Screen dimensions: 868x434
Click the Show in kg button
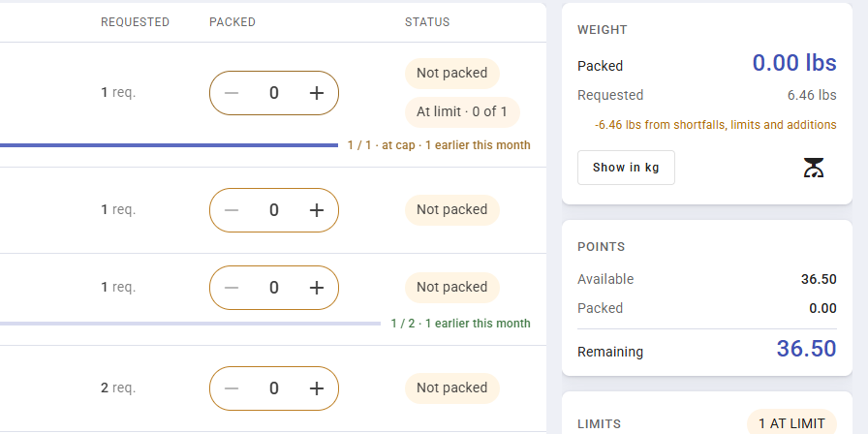coord(626,168)
